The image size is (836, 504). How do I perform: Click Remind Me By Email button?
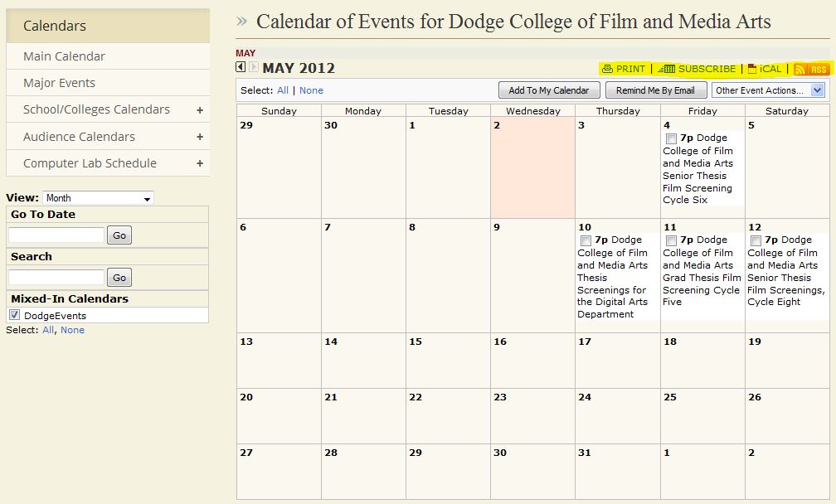click(656, 90)
